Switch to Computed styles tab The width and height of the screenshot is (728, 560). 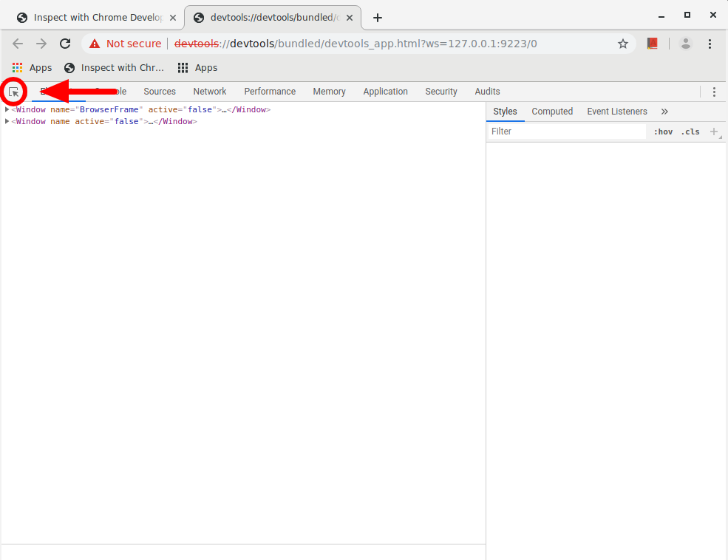[552, 112]
